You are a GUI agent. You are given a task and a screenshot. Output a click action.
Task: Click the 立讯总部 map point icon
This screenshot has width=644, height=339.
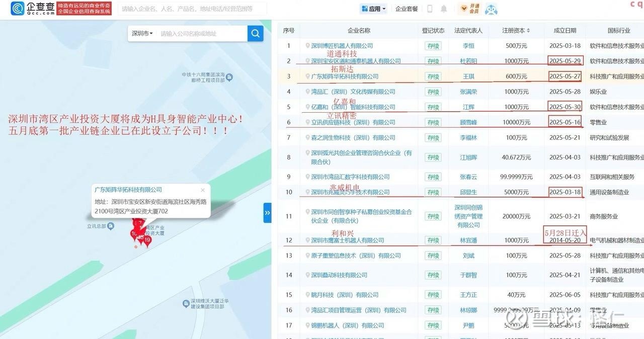[x=111, y=226]
